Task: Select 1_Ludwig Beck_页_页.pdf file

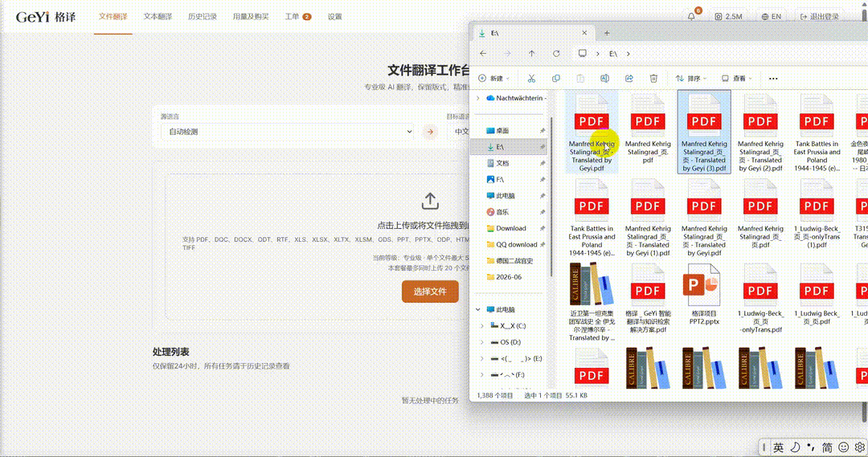Action: [817, 294]
